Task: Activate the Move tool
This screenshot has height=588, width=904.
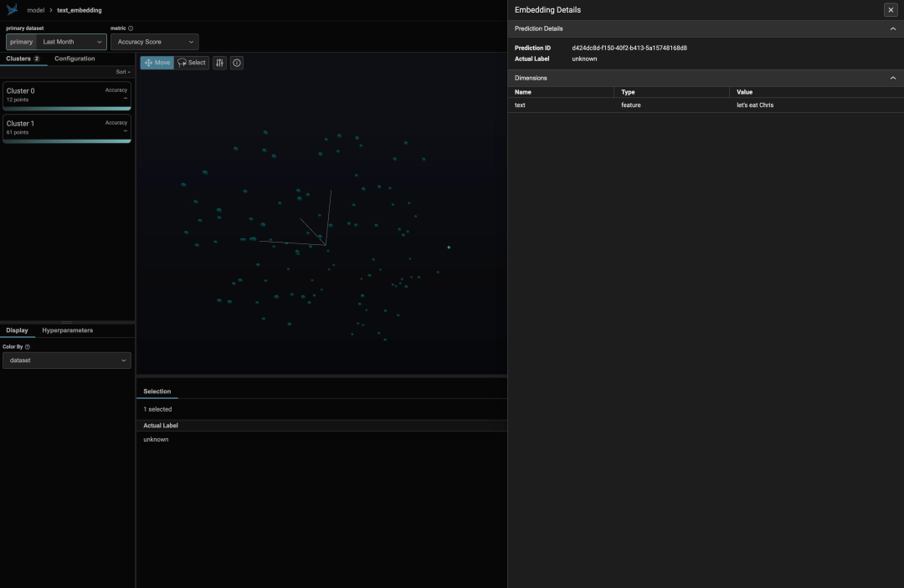Action: coord(157,63)
